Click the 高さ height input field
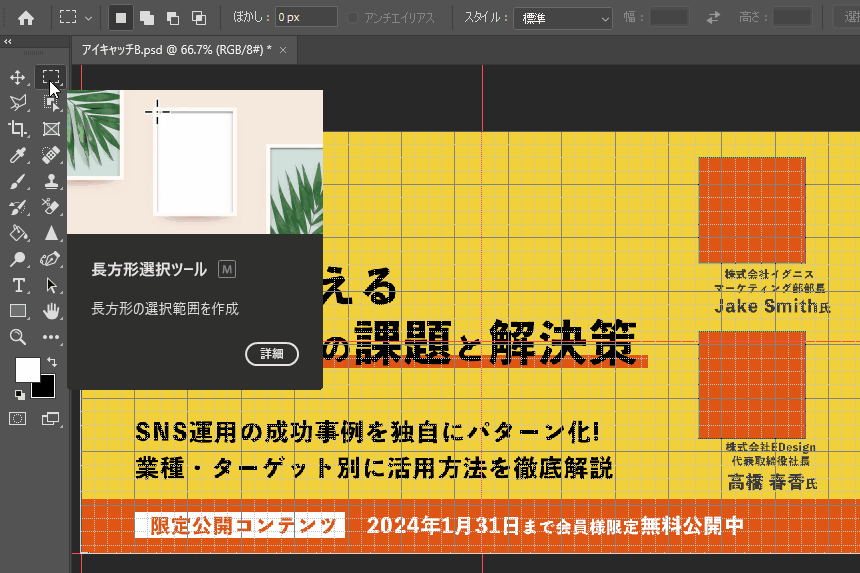 point(792,17)
